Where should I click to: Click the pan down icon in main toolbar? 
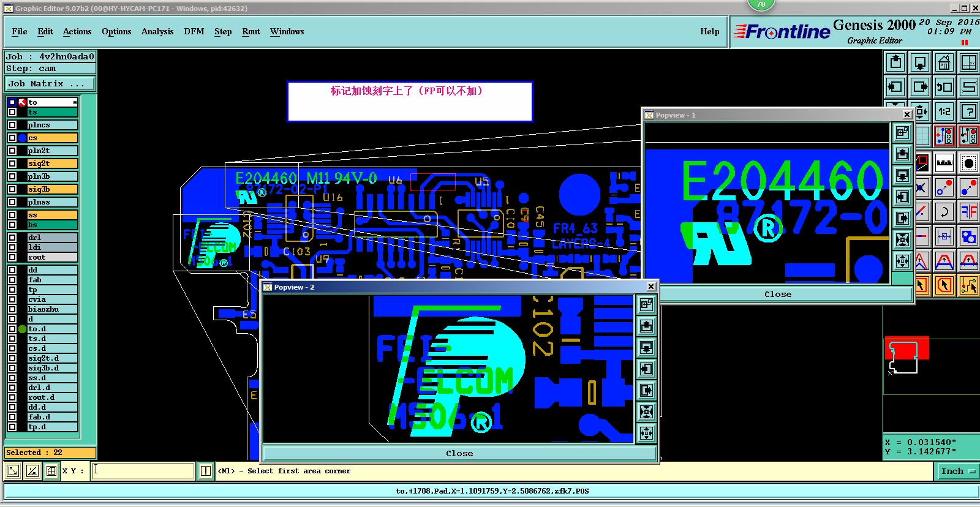tap(920, 62)
